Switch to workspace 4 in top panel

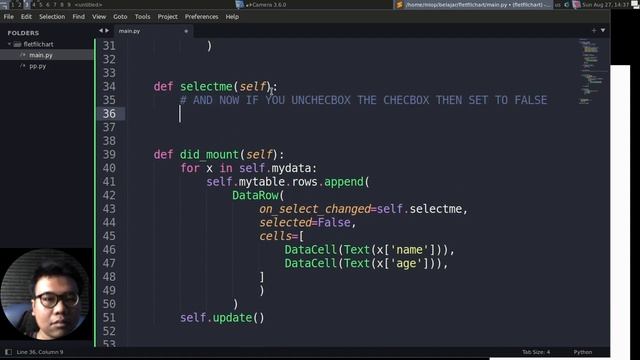coord(34,4)
